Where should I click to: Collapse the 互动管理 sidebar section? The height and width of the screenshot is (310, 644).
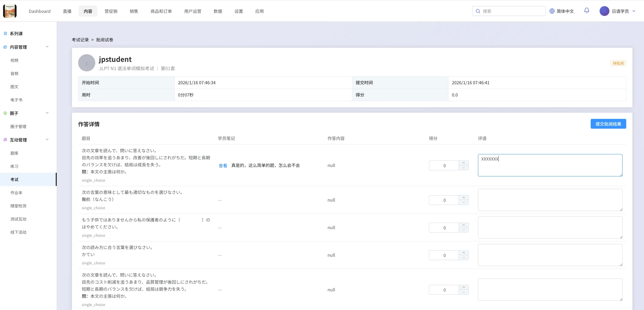47,140
